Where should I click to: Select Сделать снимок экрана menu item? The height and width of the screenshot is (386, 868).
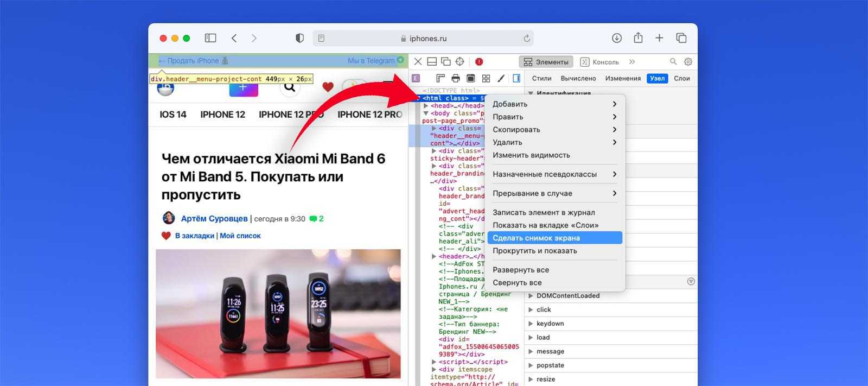tap(554, 238)
